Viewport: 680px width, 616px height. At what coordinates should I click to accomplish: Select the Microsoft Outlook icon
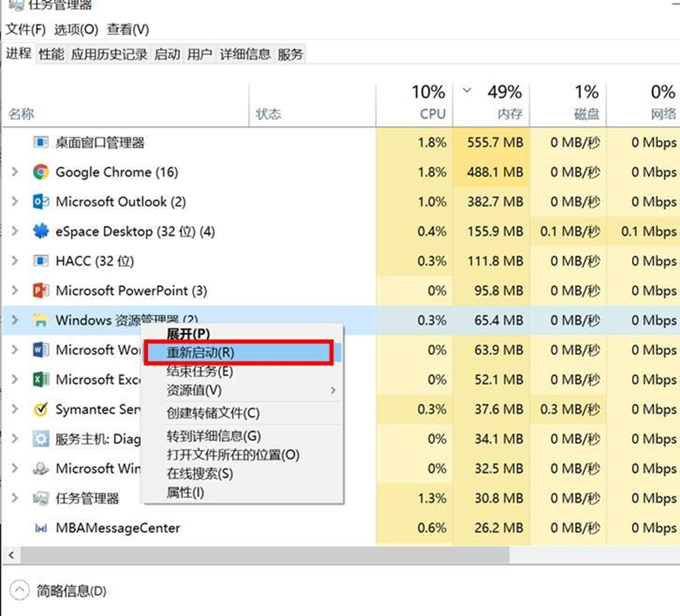tap(41, 202)
